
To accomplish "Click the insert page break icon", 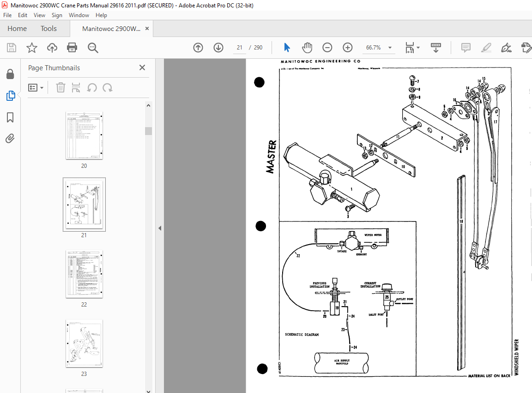I will coord(76,88).
